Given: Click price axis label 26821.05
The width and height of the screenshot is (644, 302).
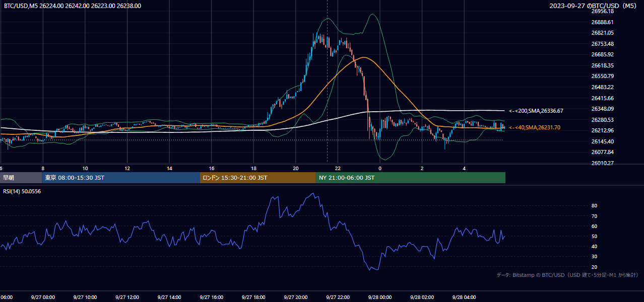Looking at the screenshot, I should (x=602, y=33).
